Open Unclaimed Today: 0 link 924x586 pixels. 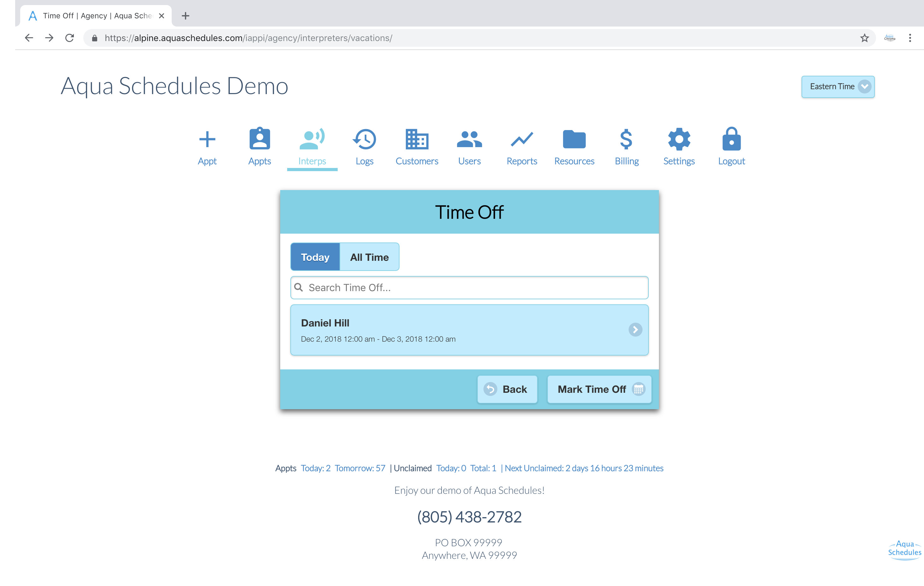coord(451,468)
